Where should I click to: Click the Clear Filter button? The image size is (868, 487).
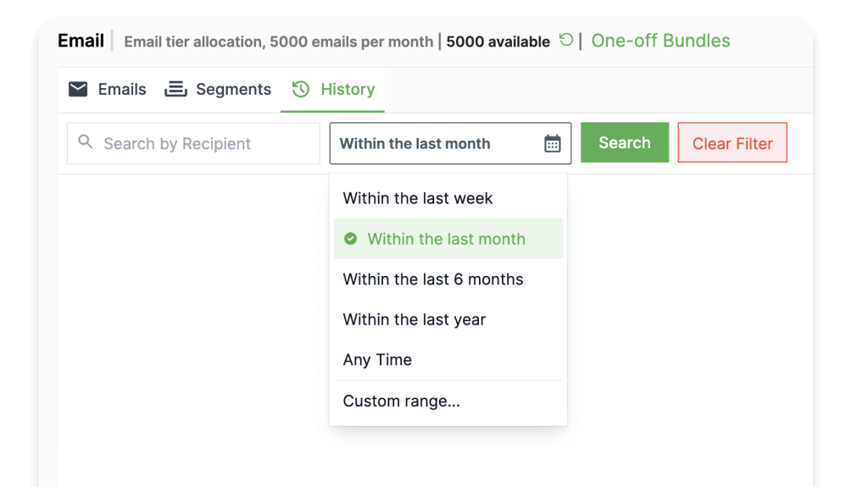732,143
